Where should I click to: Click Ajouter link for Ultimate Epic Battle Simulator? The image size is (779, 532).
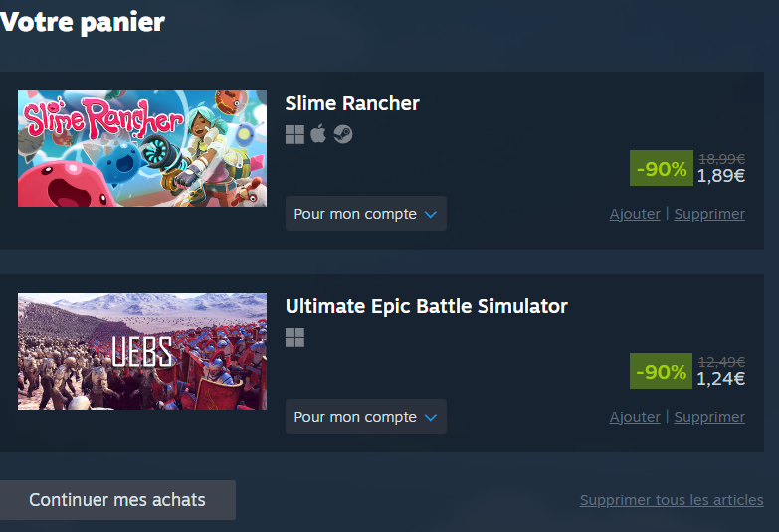coord(635,417)
